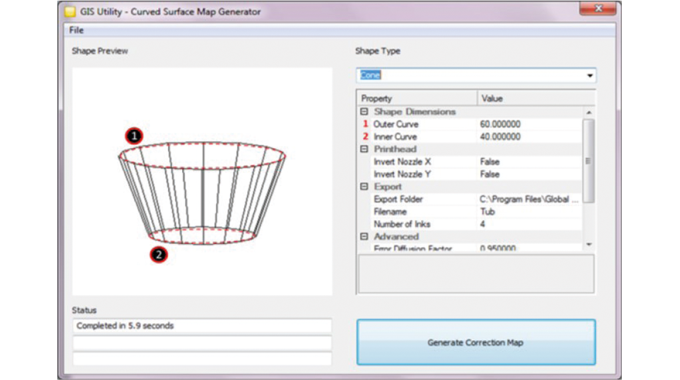This screenshot has height=380, width=680.
Task: Select the Number of Inks property label
Action: coord(402,224)
